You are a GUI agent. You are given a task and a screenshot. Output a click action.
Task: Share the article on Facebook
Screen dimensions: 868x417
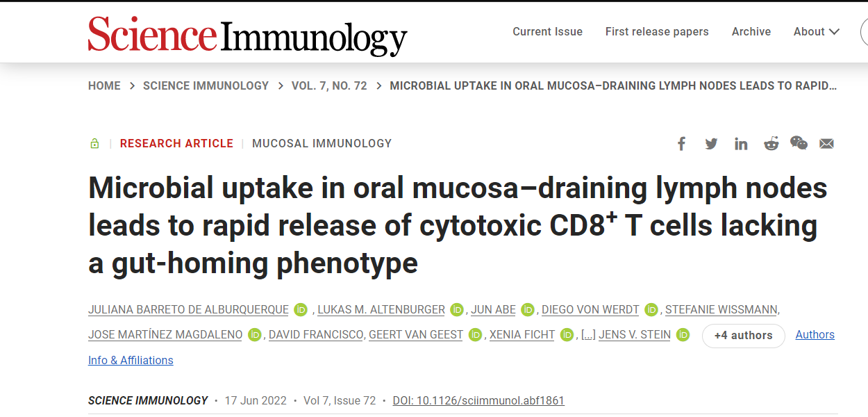[x=681, y=144]
